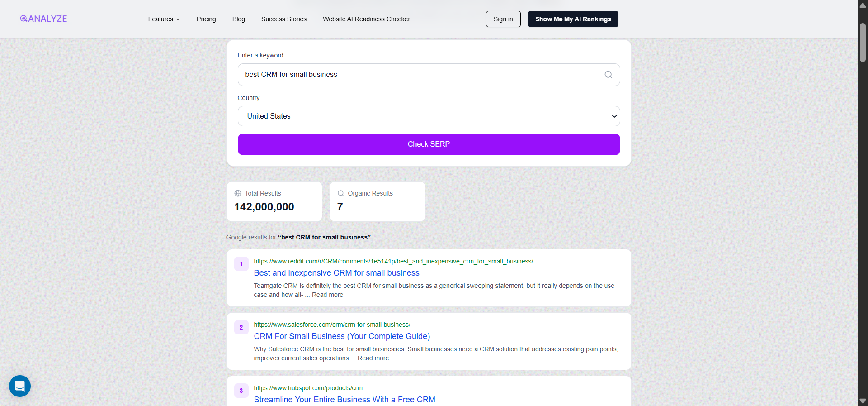This screenshot has width=868, height=406.
Task: Open the Website AI Readiness Checker link
Action: pos(366,19)
